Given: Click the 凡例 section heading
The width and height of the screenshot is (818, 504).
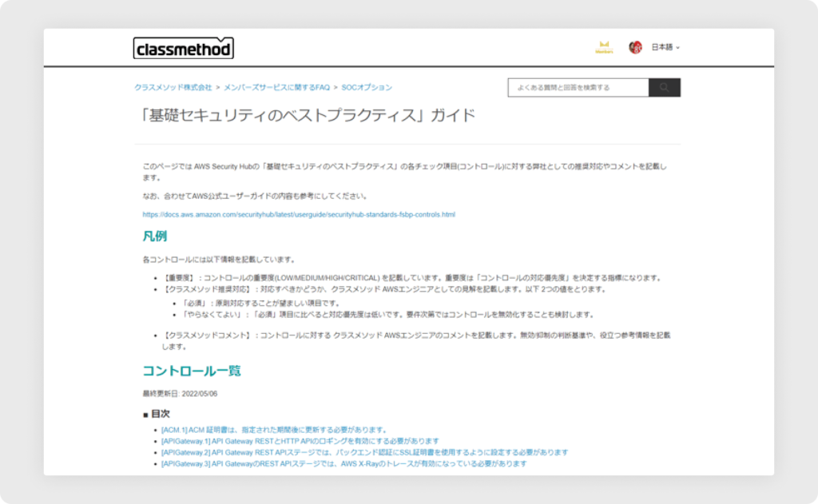Looking at the screenshot, I should click(154, 236).
